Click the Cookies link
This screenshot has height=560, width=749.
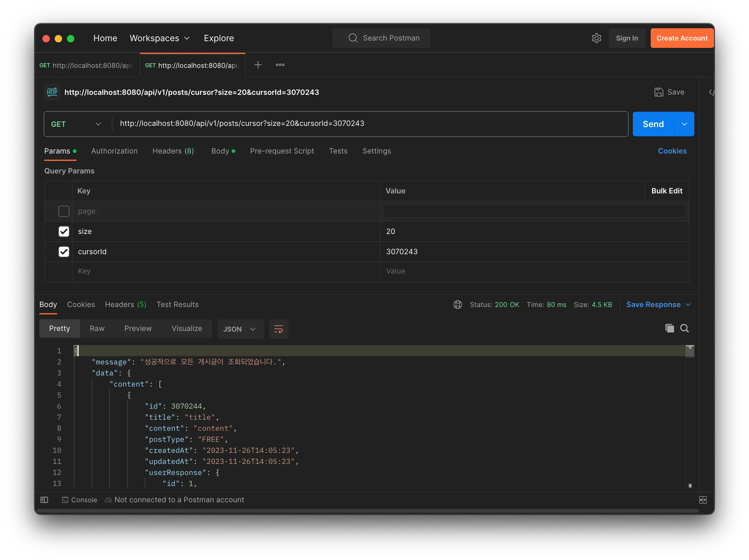tap(672, 151)
